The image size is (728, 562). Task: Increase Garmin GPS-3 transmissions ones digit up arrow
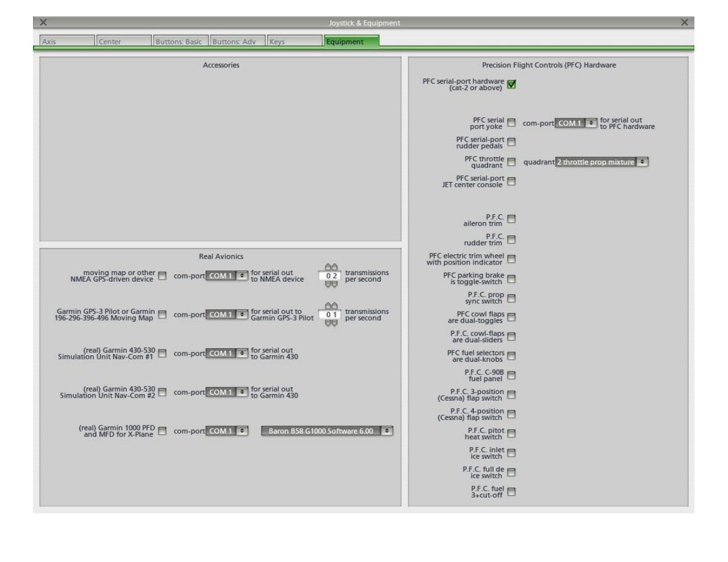335,306
